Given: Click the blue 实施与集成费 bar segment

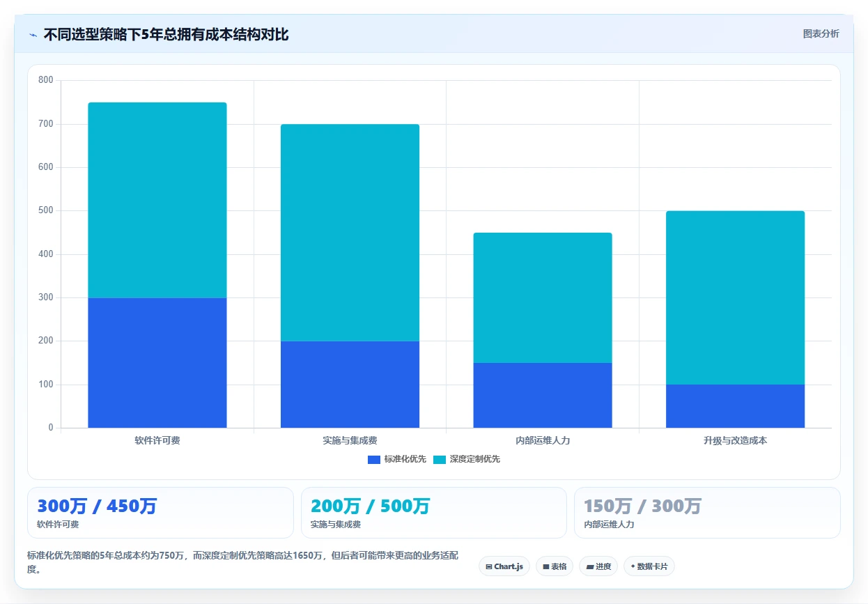Looking at the screenshot, I should tap(350, 384).
